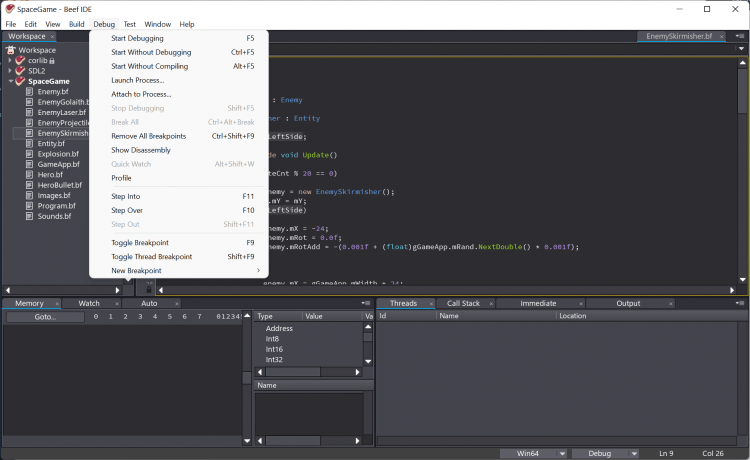Click the Workspace panel horizontal scrollbar
Image resolution: width=750 pixels, height=460 pixels.
(x=60, y=290)
